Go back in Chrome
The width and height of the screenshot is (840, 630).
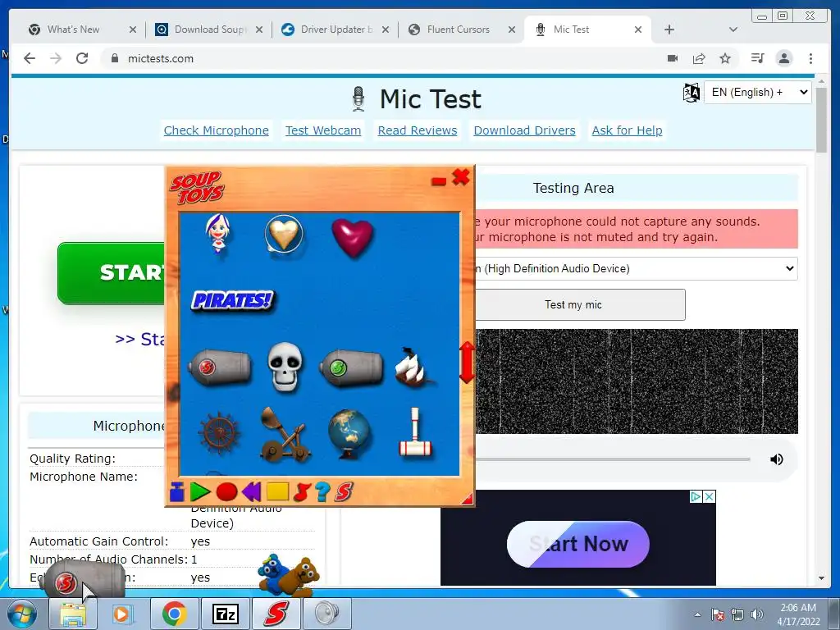tap(30, 58)
